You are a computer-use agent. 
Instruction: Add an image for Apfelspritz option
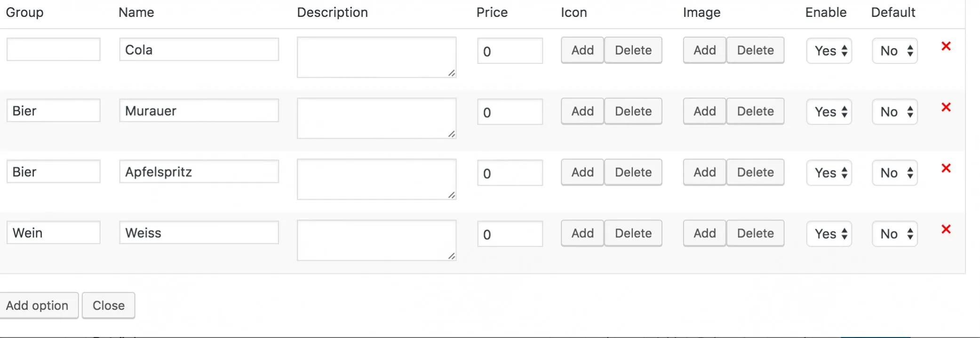705,173
